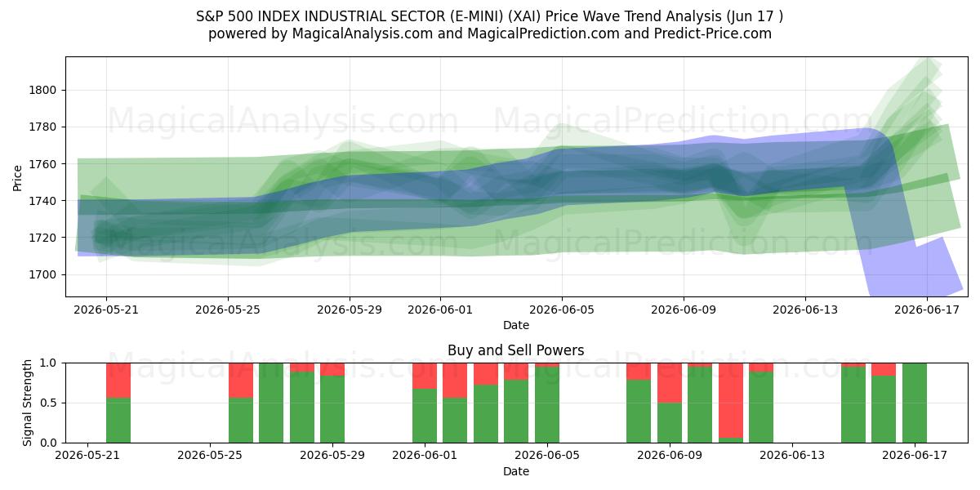Click the 1780 tick on the price axis
Viewport: 980px width, 490px height.
(42, 127)
